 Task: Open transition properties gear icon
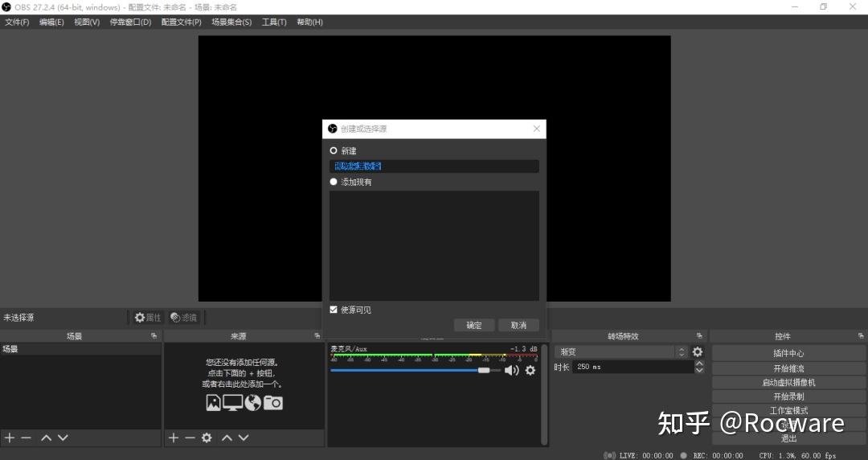coord(698,352)
